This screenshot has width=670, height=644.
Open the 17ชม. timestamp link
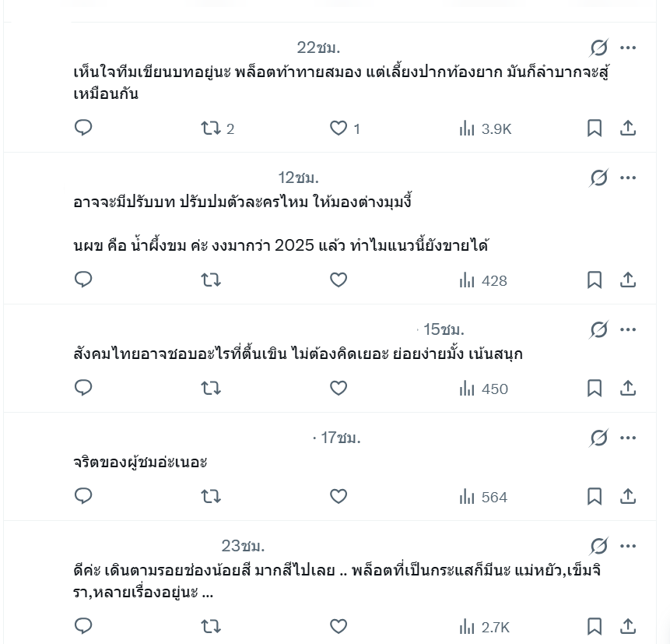click(340, 438)
